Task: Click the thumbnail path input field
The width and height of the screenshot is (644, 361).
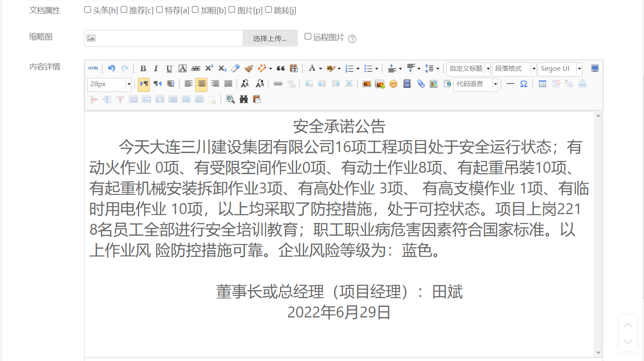Action: [163, 38]
